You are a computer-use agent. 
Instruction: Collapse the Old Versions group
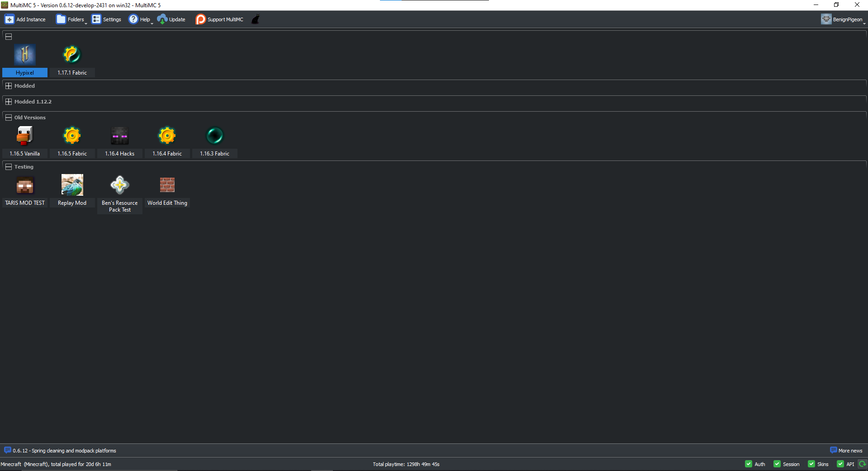click(x=9, y=118)
